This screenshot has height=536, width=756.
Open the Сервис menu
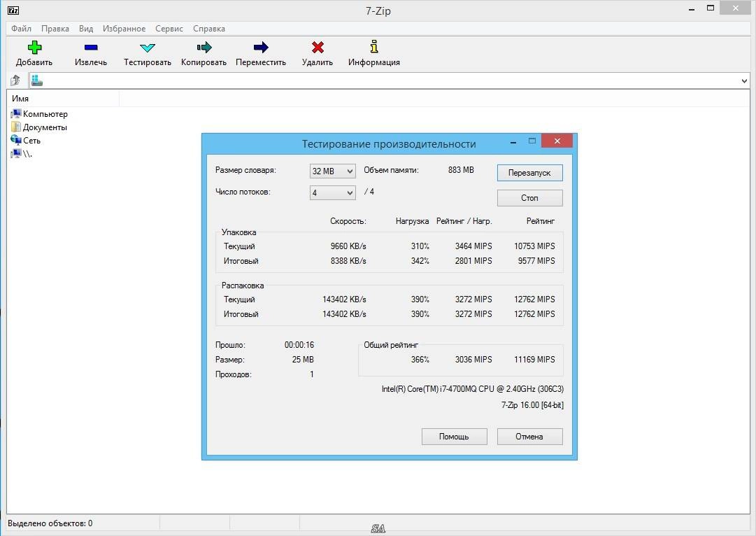[x=169, y=29]
